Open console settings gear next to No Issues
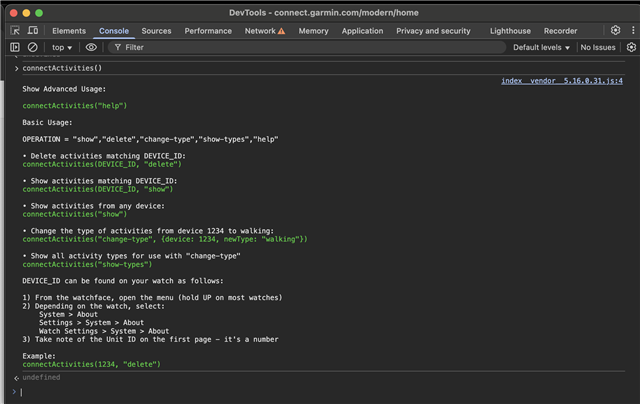Image resolution: width=640 pixels, height=404 pixels. click(x=631, y=47)
